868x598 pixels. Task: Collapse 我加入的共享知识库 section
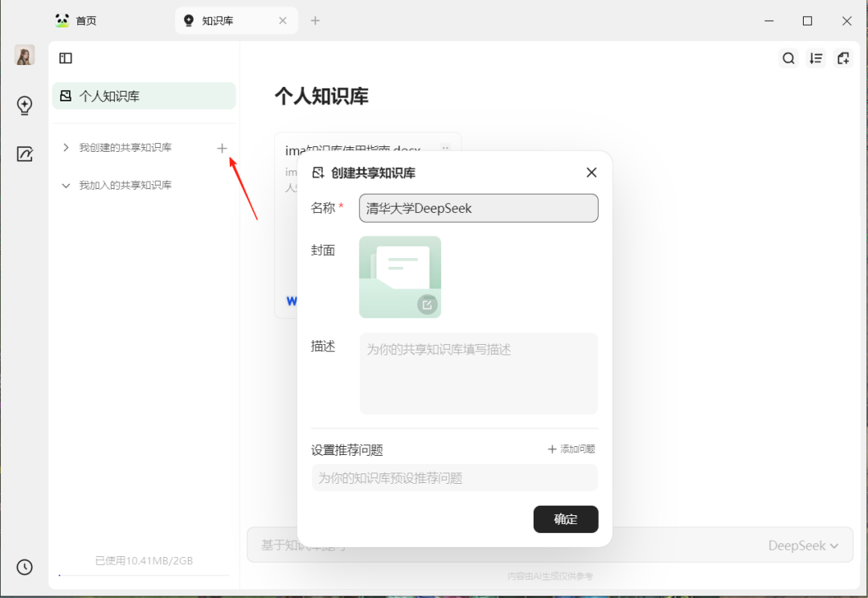[65, 185]
